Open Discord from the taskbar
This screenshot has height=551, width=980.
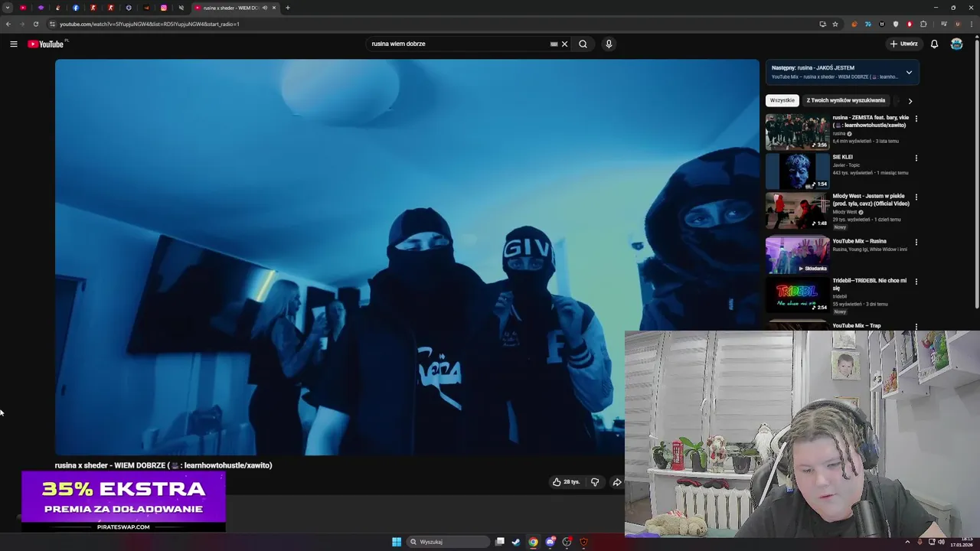(550, 542)
